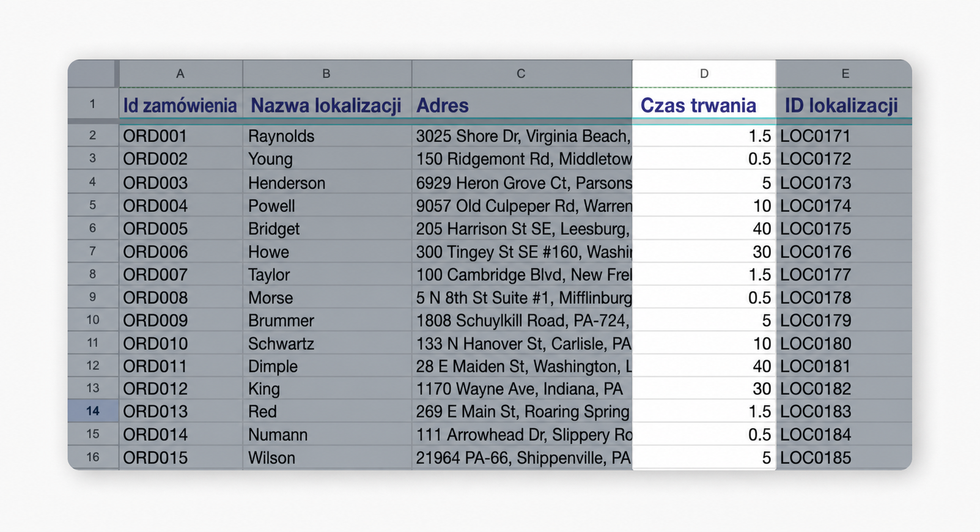Select address '6929 Heron Grove Ct'
Image resolution: width=980 pixels, height=532 pixels.
coord(521,182)
